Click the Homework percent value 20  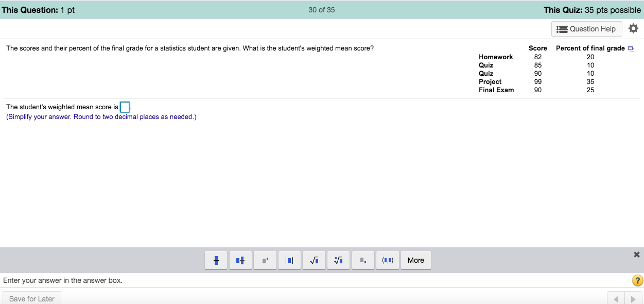click(x=590, y=57)
